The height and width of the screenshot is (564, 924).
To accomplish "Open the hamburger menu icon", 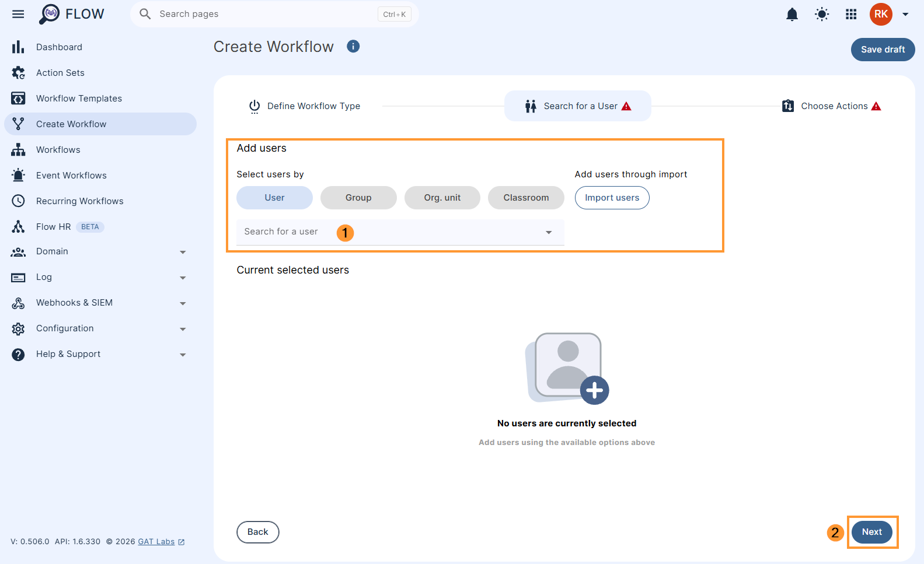I will pyautogui.click(x=18, y=14).
